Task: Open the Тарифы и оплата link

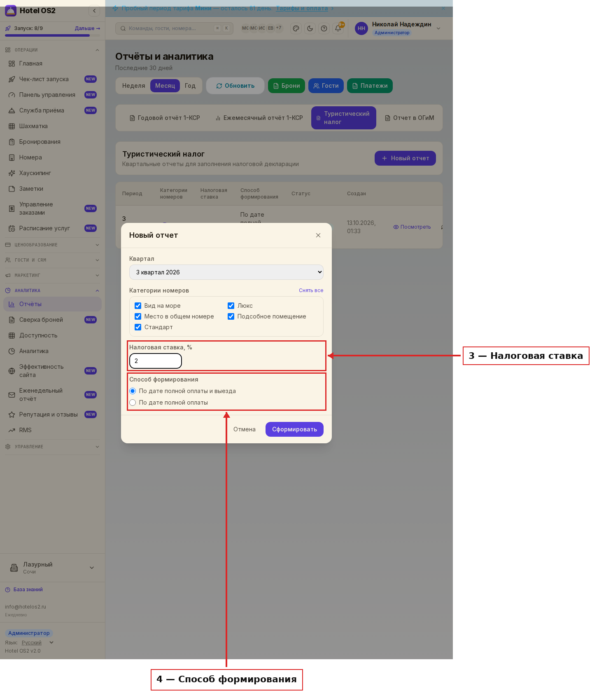Action: pyautogui.click(x=302, y=8)
